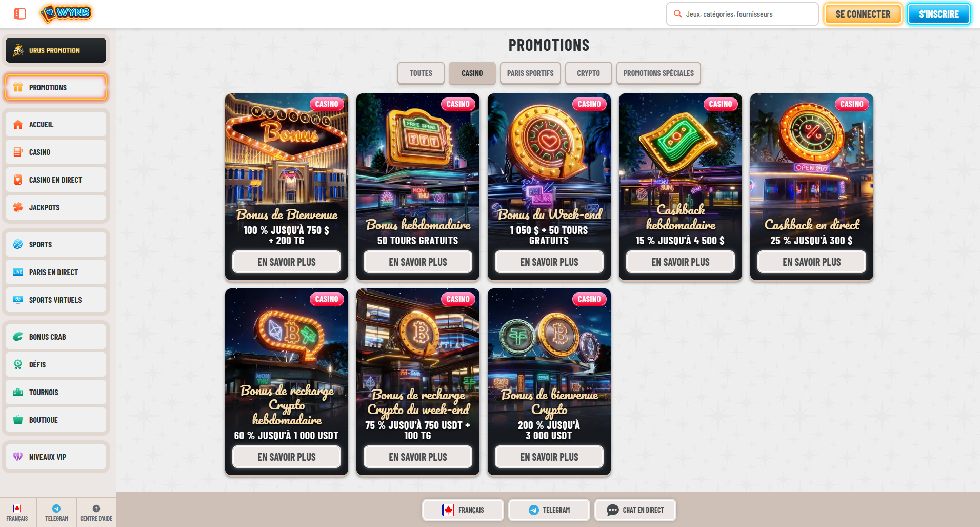The height and width of the screenshot is (527, 980).
Task: Open the Boutique shop
Action: click(x=56, y=420)
